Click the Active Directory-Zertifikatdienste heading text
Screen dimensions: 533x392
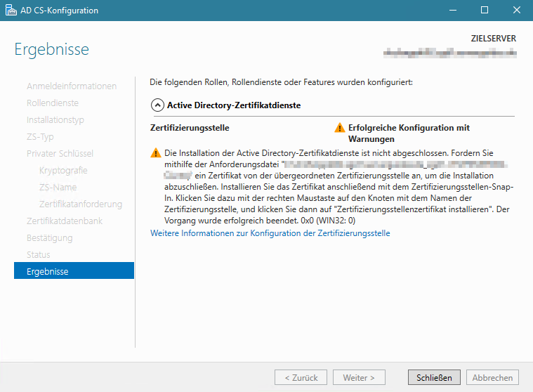[x=234, y=105]
